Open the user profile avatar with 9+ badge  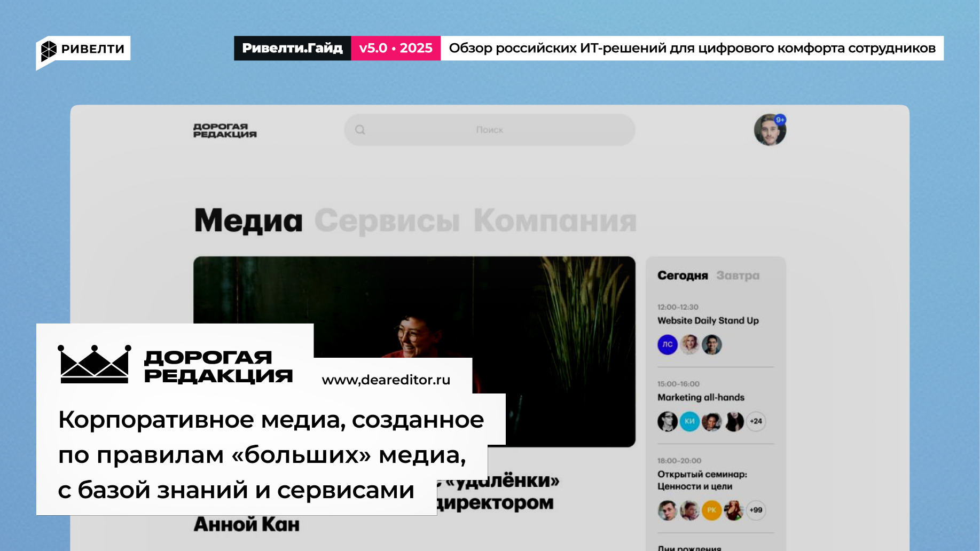click(770, 129)
